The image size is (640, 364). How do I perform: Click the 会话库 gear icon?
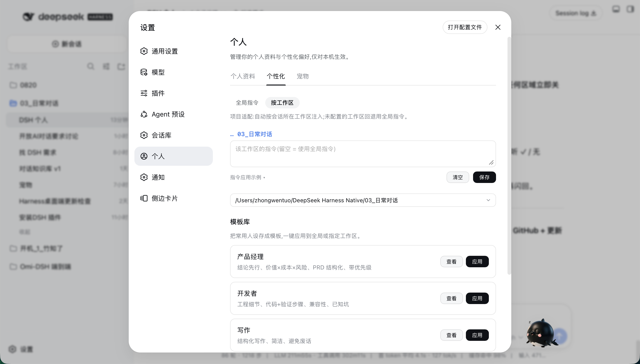click(144, 135)
